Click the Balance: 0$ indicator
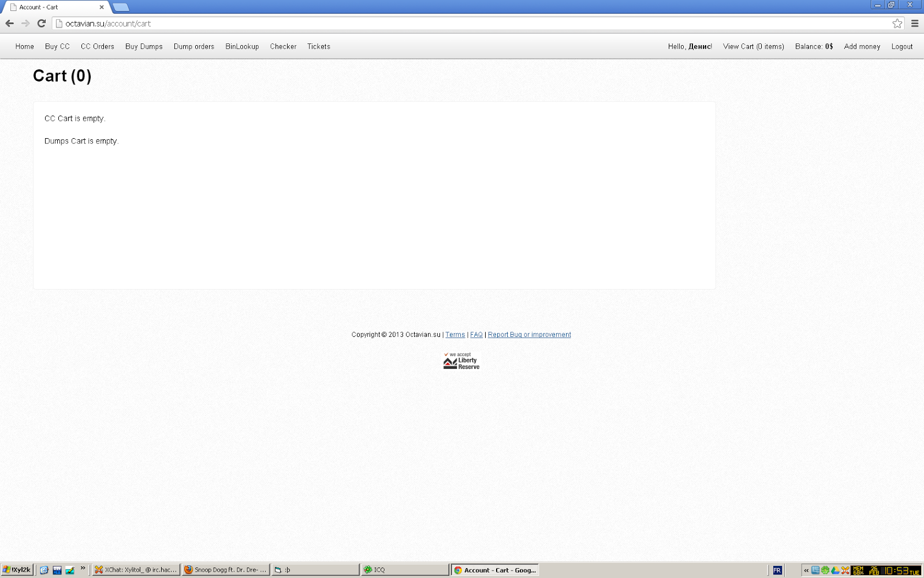 click(x=814, y=46)
